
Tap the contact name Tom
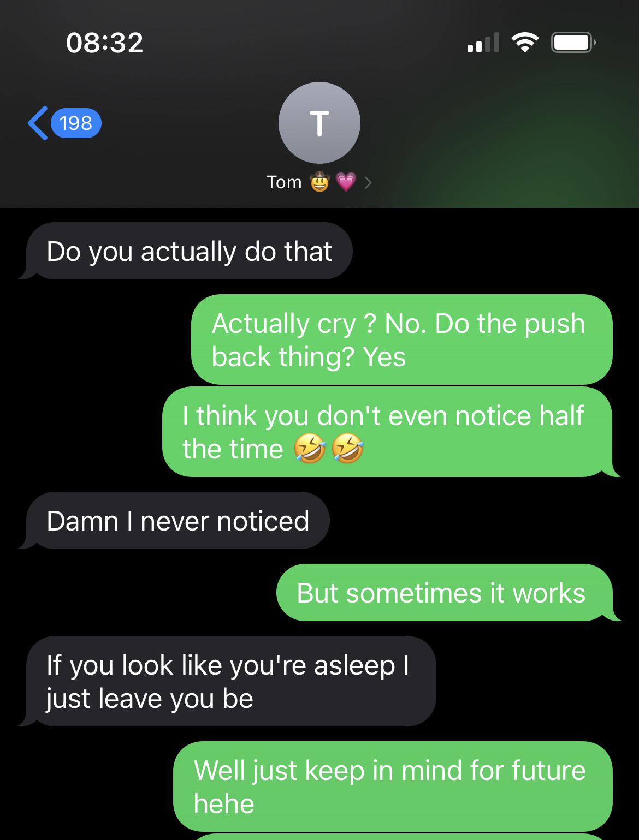[x=284, y=182]
